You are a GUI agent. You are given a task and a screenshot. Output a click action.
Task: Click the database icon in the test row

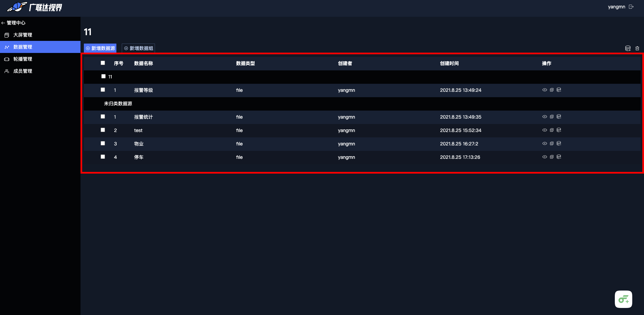(559, 130)
